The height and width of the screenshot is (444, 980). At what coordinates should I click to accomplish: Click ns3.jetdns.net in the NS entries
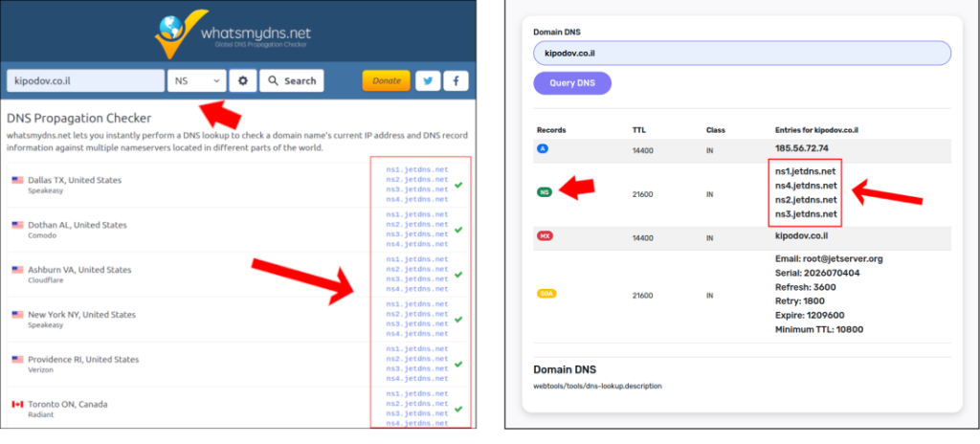[806, 214]
